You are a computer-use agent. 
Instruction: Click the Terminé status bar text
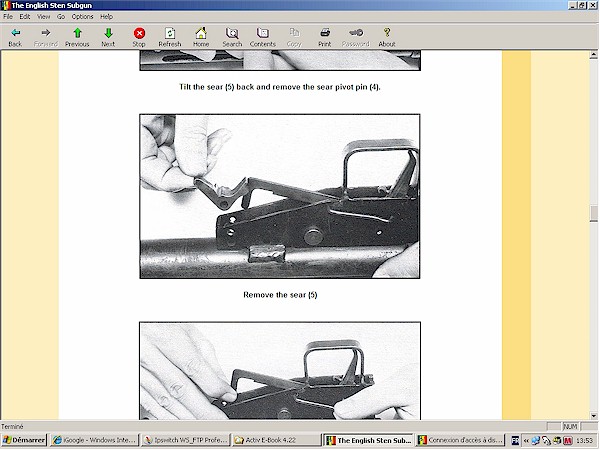[x=12, y=427]
